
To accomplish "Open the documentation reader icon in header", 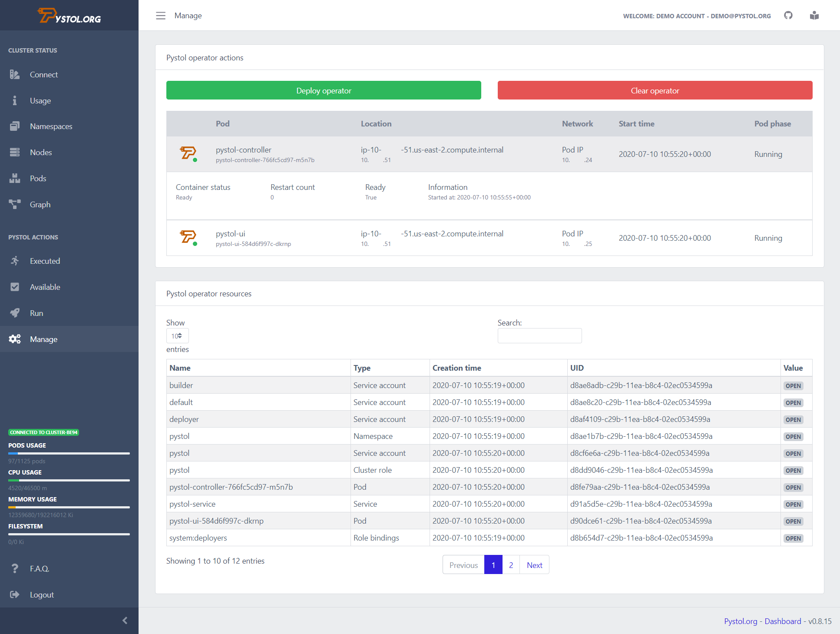I will click(x=814, y=16).
